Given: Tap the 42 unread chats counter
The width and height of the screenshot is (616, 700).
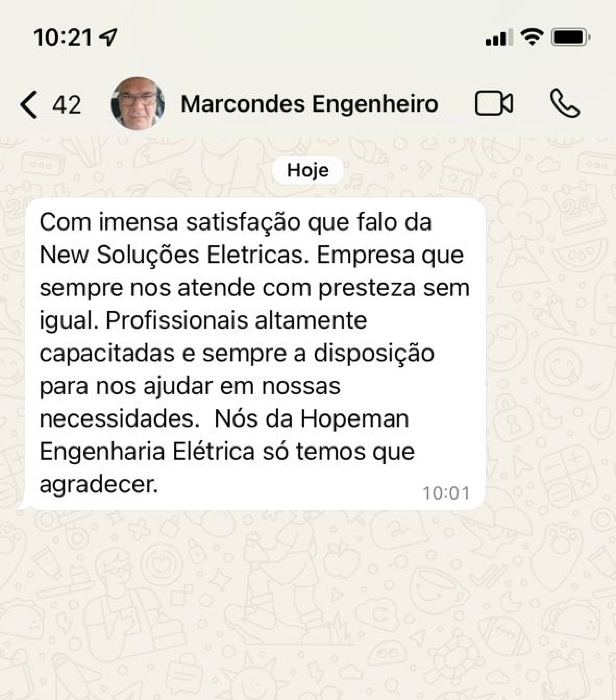Looking at the screenshot, I should point(67,105).
